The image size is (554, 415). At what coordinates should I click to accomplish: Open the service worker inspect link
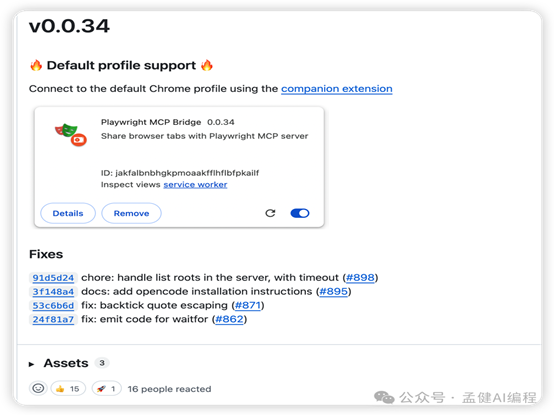pyautogui.click(x=195, y=184)
